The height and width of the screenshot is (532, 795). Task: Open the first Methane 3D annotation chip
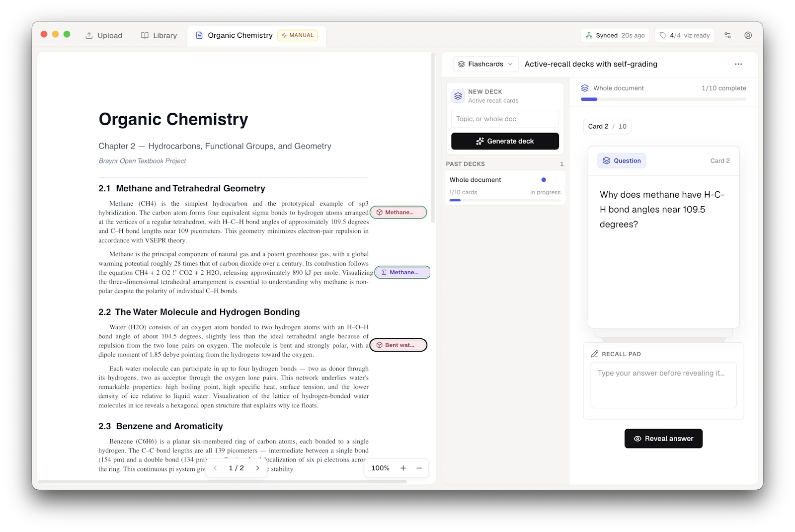(398, 212)
